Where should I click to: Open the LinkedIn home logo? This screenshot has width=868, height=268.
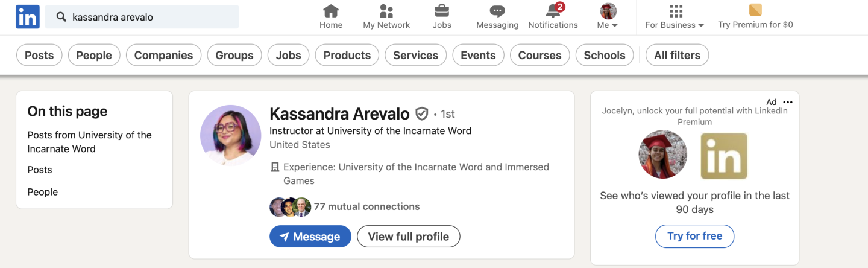28,16
